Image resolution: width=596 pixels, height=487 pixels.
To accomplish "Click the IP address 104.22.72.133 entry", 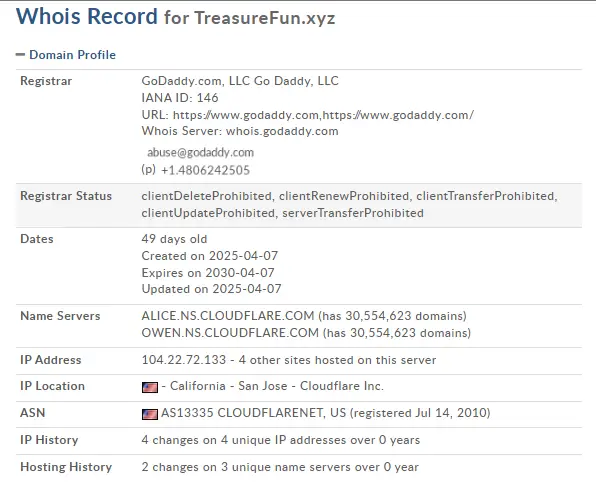I will click(184, 360).
